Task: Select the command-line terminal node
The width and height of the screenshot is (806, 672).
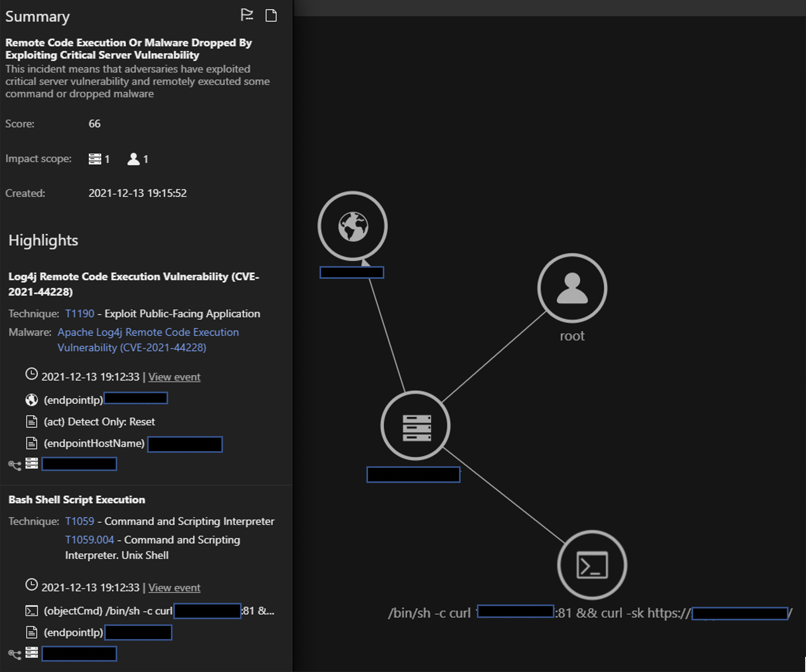Action: pos(592,565)
